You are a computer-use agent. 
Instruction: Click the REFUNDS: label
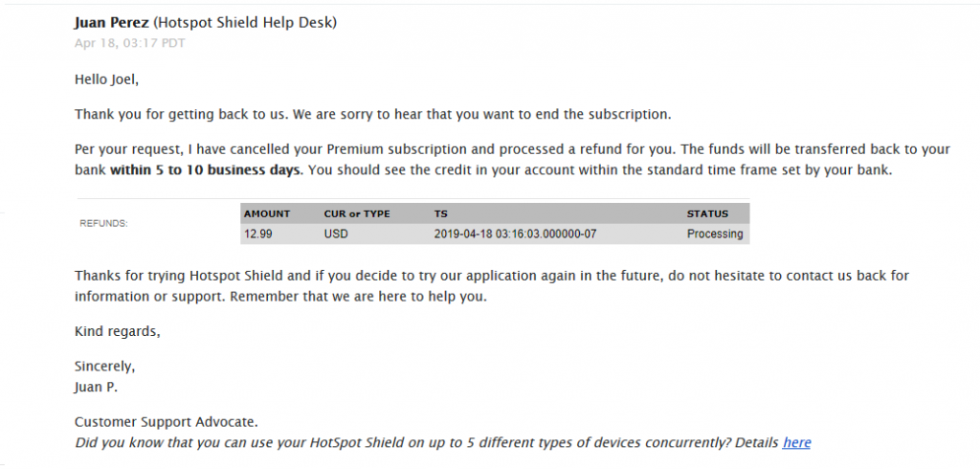pyautogui.click(x=103, y=223)
